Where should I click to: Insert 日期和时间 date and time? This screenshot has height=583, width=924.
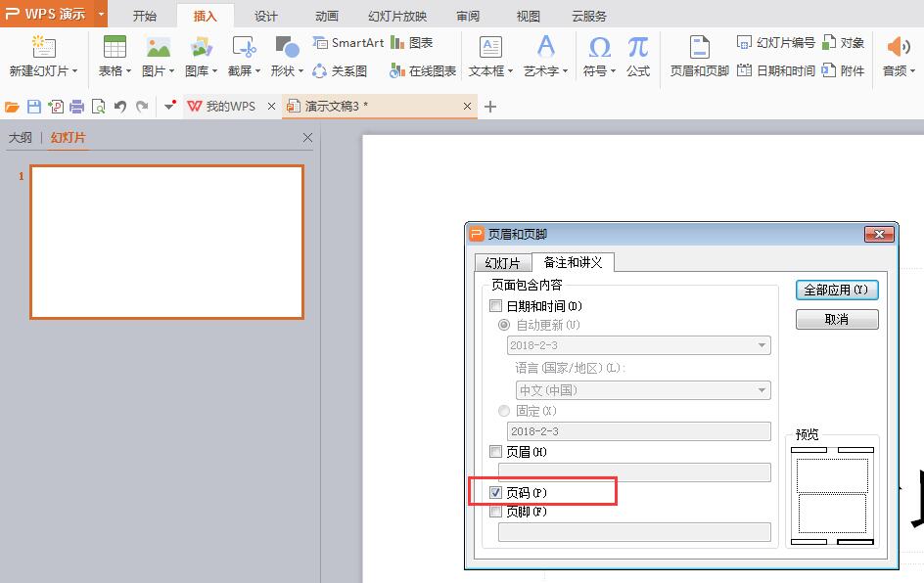click(x=776, y=71)
